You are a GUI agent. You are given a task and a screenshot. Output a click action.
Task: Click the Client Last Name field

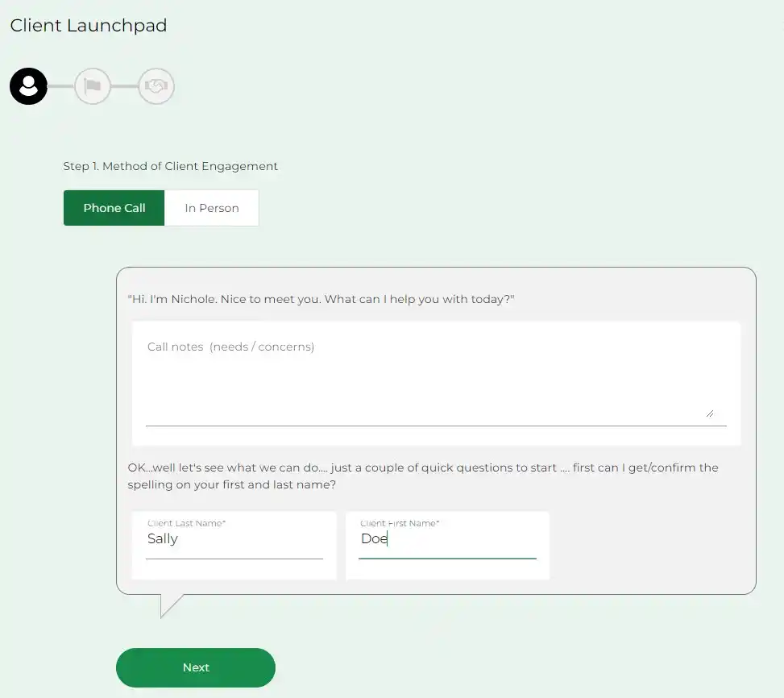click(x=234, y=539)
